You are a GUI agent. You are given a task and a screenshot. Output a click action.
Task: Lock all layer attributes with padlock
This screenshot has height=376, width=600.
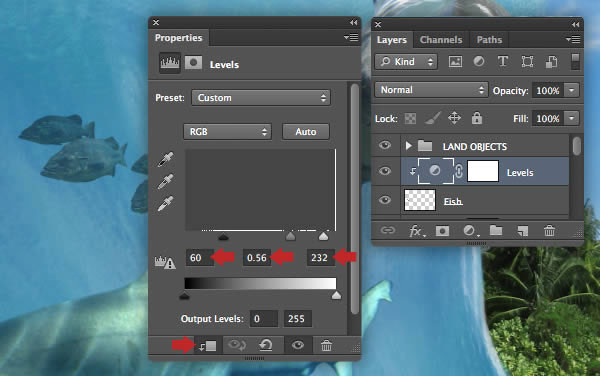(x=477, y=118)
